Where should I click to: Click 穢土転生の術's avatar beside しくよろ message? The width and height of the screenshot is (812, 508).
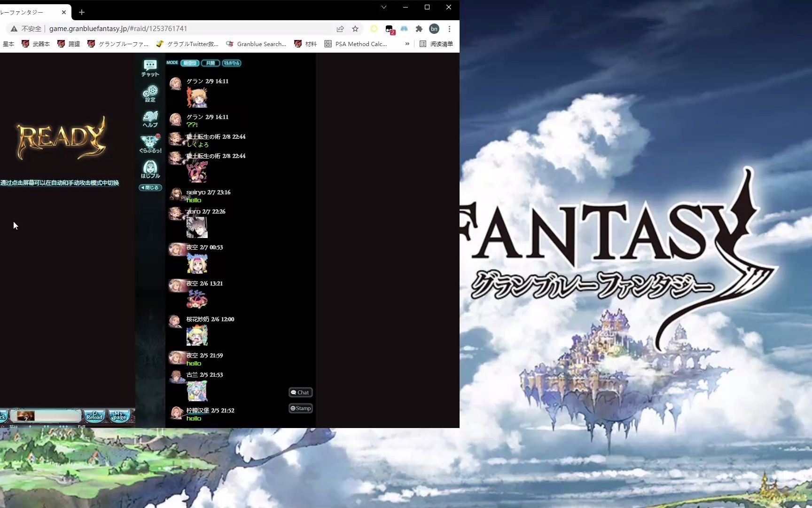point(176,139)
